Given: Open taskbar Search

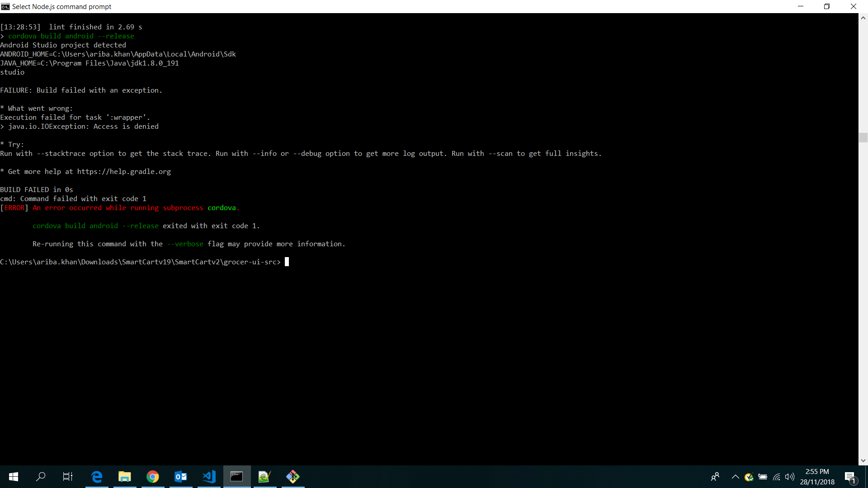Looking at the screenshot, I should pyautogui.click(x=41, y=477).
